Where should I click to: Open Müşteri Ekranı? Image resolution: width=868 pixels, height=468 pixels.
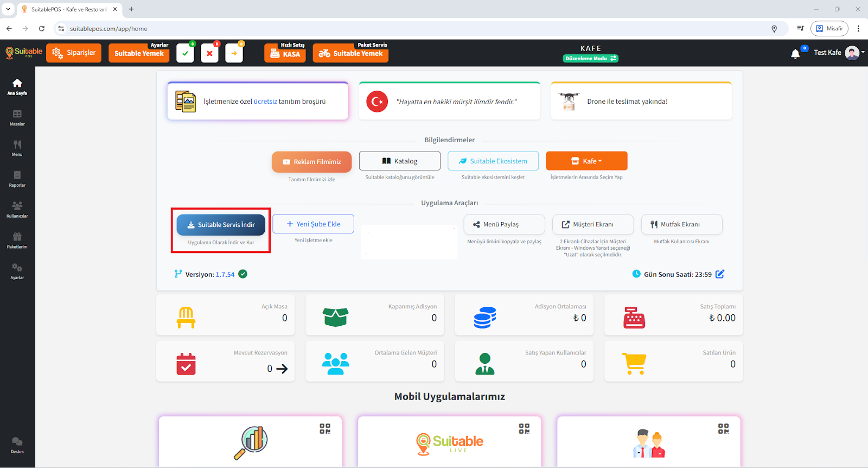(x=593, y=224)
